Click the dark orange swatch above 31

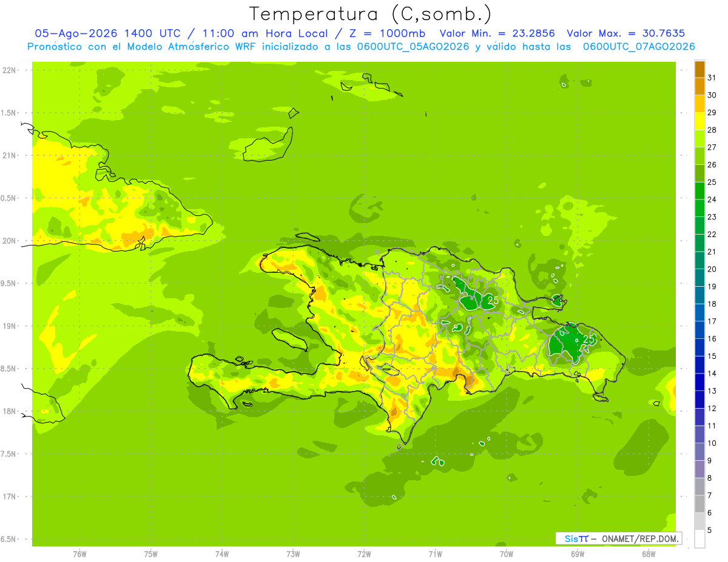[699, 69]
